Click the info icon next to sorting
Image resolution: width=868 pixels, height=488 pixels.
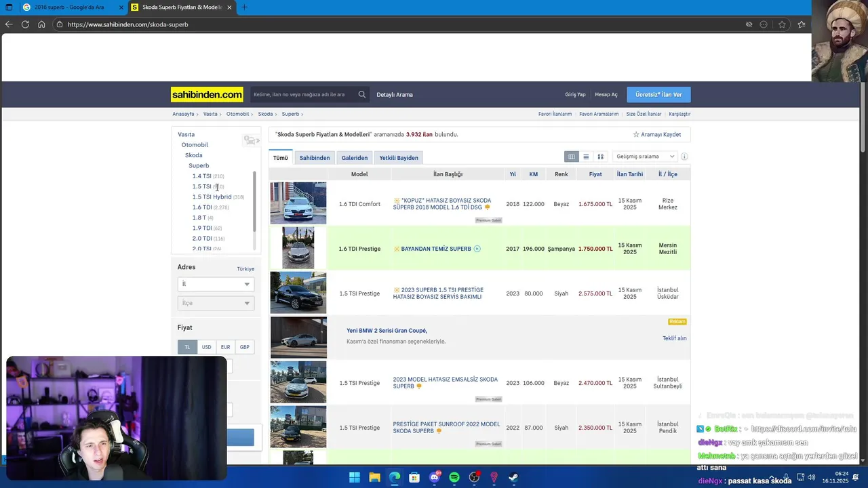click(x=684, y=157)
